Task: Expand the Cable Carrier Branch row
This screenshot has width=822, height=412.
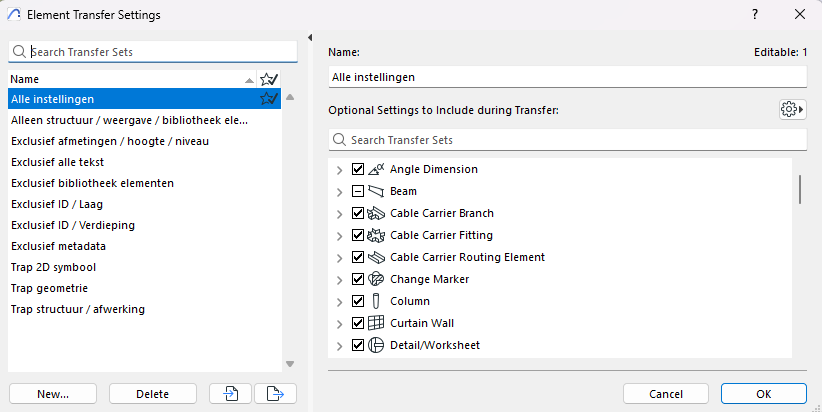Action: click(x=340, y=213)
